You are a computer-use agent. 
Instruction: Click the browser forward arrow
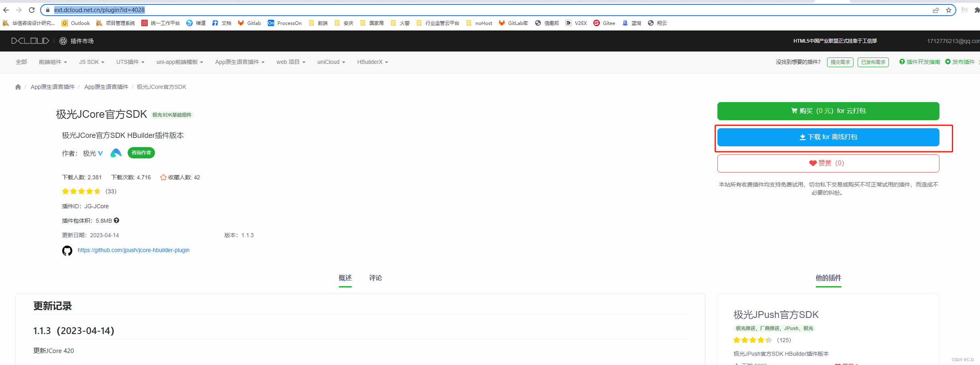(19, 10)
